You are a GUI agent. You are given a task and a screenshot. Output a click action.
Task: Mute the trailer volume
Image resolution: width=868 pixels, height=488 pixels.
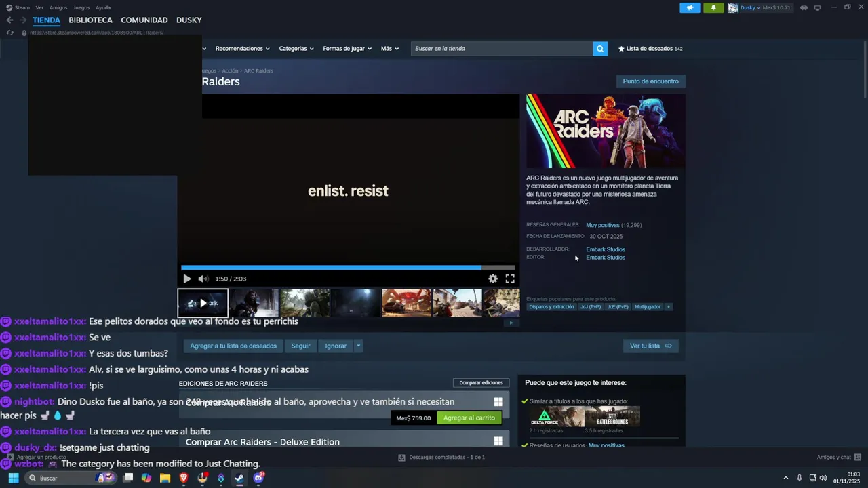tap(203, 279)
